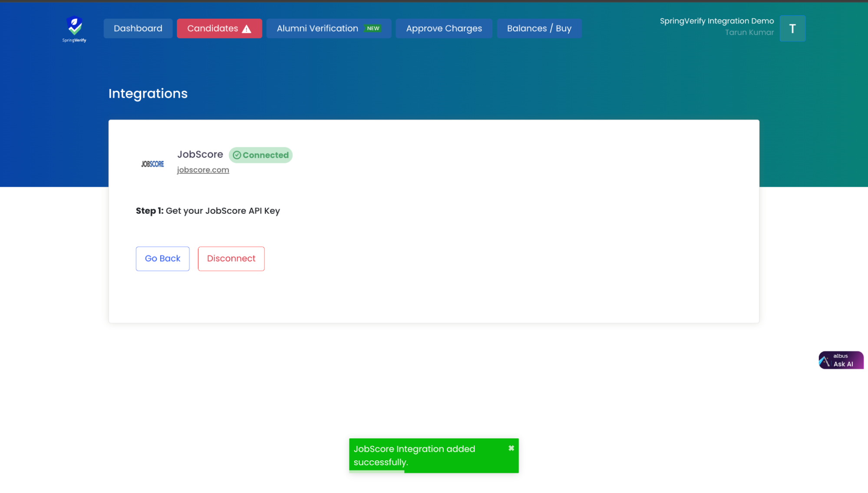868x493 pixels.
Task: Open the user avatar with letter T
Action: point(792,29)
